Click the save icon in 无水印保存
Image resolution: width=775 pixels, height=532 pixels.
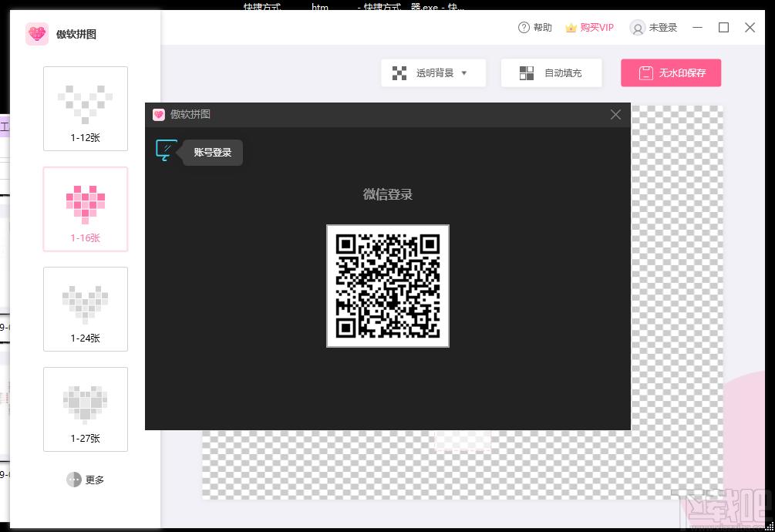tap(646, 73)
